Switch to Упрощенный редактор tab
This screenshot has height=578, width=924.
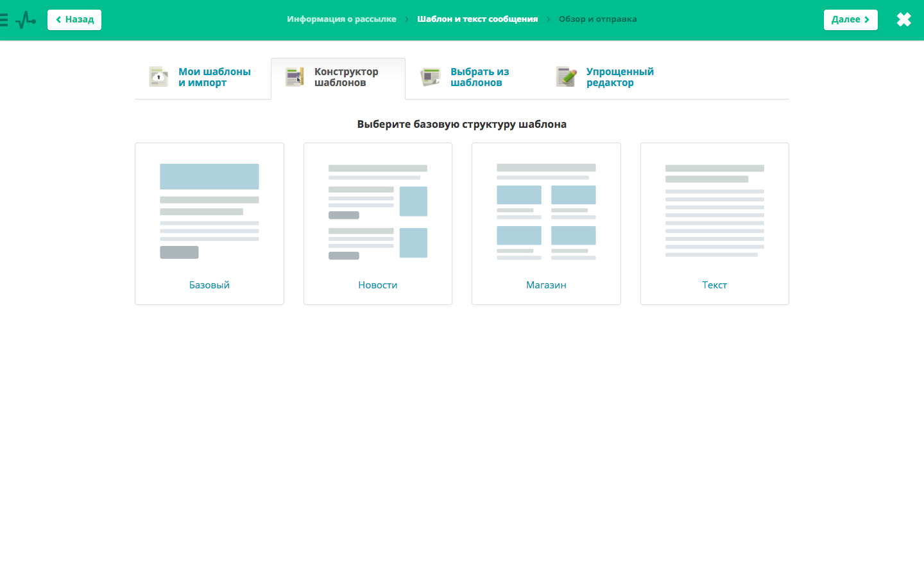tap(619, 77)
